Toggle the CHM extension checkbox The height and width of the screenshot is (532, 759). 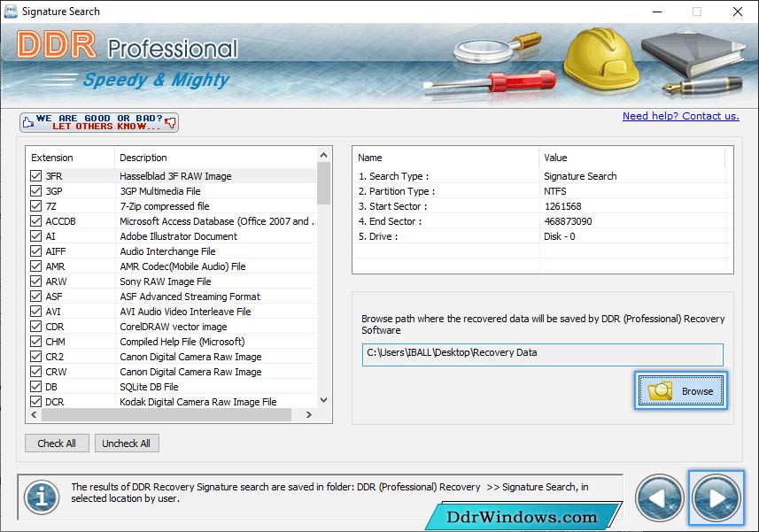tap(35, 342)
